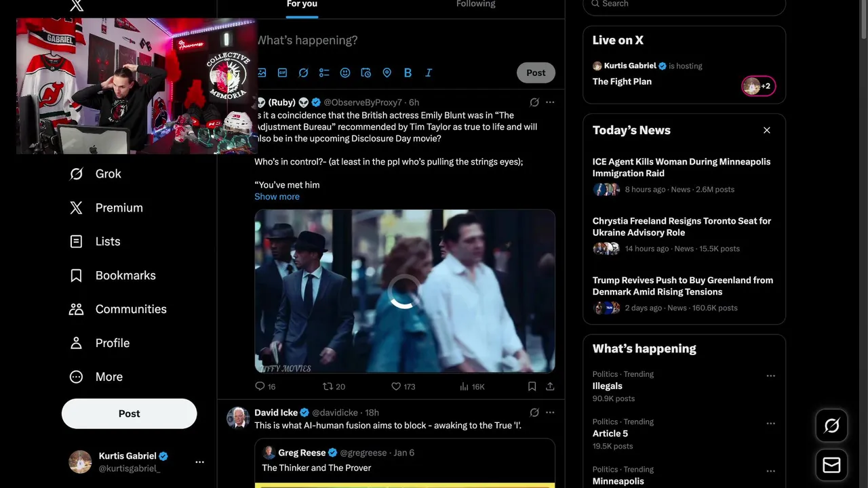
Task: Open Grok explain icon on Ruby's post
Action: point(534,102)
